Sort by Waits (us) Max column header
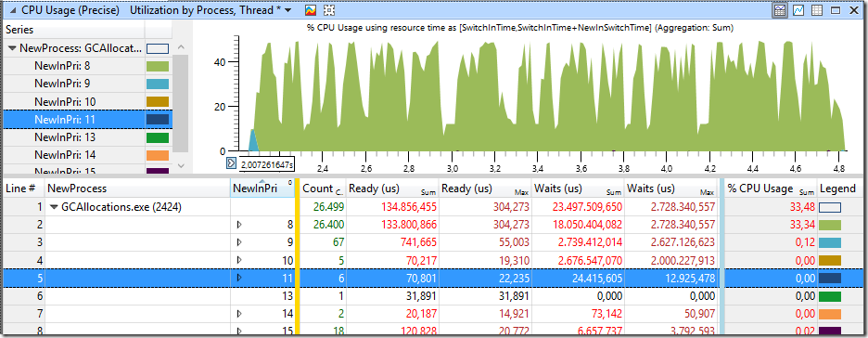Screen dimensions: 868x338 point(670,188)
